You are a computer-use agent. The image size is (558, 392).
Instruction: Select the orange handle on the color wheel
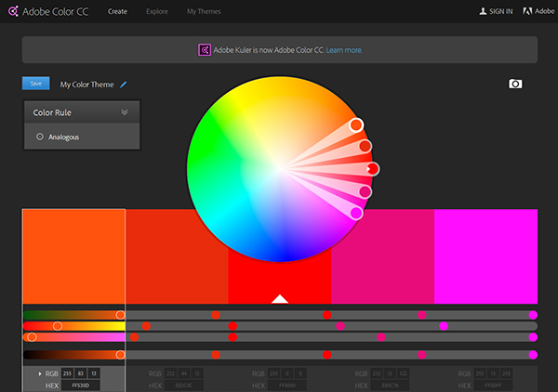356,124
